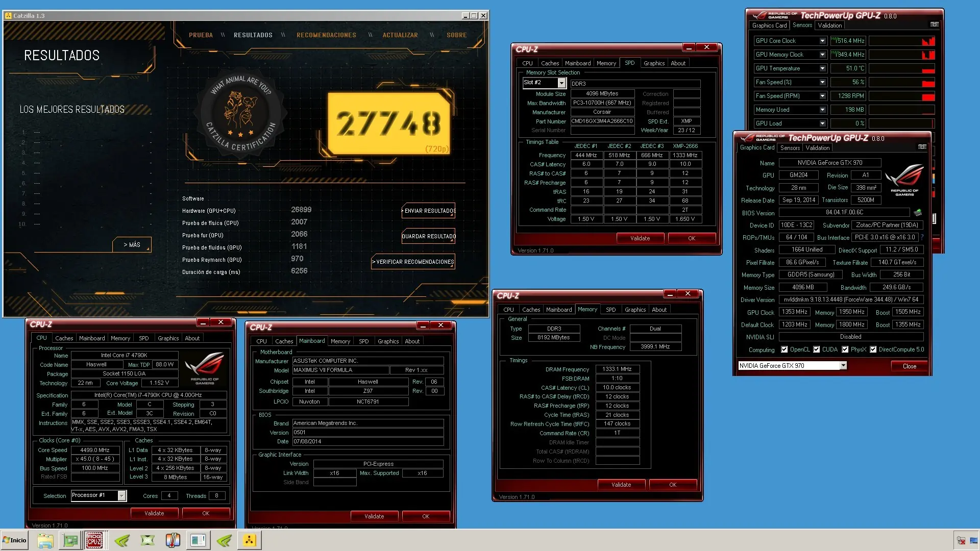Screen dimensions: 980x551
Task: Click Validate in CPU-Z SPD window
Action: pos(640,238)
